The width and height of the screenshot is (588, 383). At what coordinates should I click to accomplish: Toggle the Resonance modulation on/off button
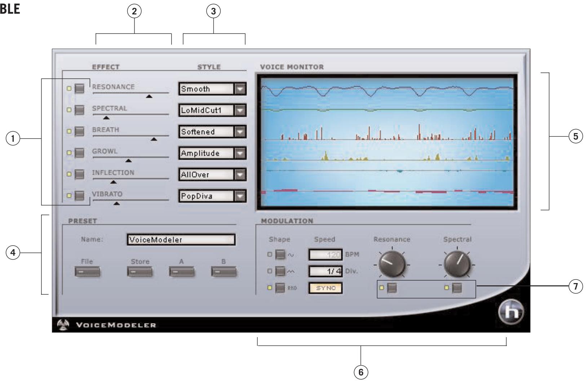coord(392,288)
